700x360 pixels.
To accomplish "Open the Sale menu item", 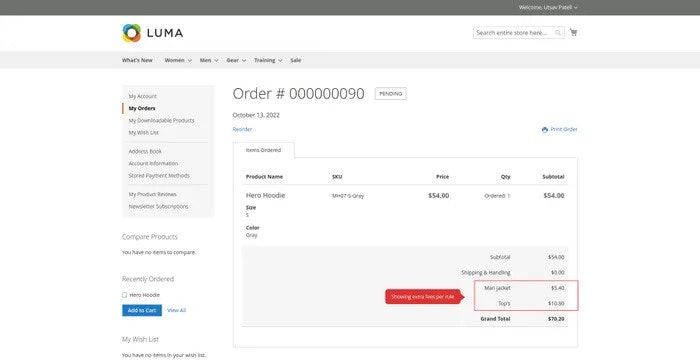I will coord(296,60).
